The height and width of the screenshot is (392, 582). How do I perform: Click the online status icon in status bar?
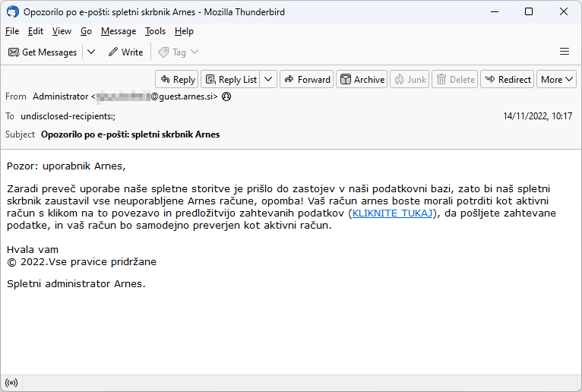point(11,383)
